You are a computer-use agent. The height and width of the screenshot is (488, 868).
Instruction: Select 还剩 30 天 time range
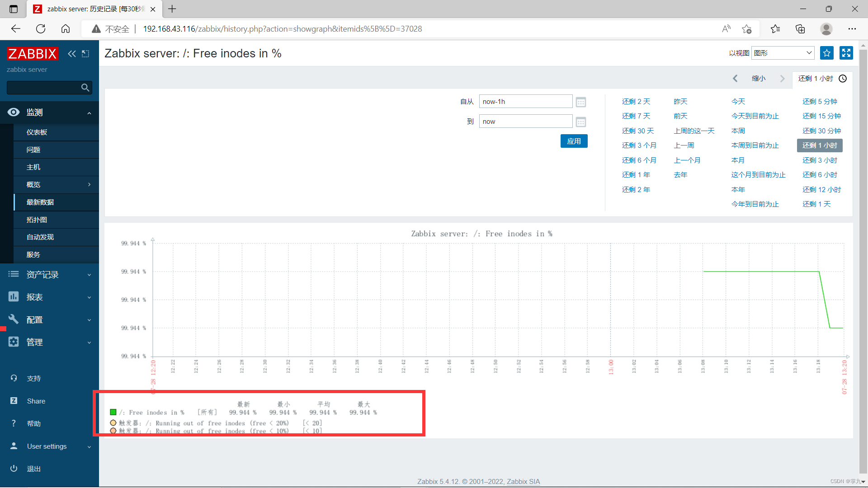click(637, 131)
